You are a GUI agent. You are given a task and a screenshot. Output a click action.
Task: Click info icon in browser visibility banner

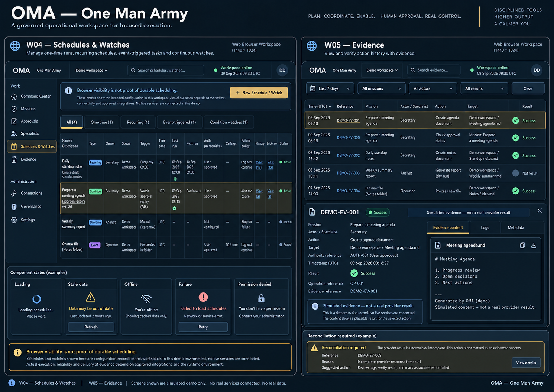pos(68,91)
